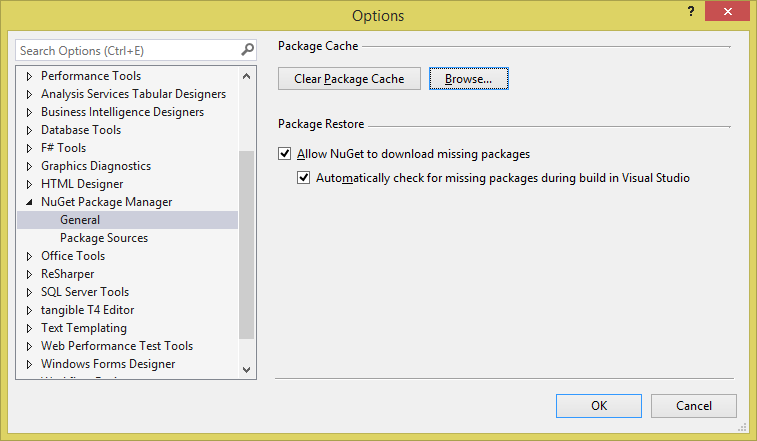Click the tree scrollbar down arrow
The height and width of the screenshot is (441, 757).
point(246,370)
